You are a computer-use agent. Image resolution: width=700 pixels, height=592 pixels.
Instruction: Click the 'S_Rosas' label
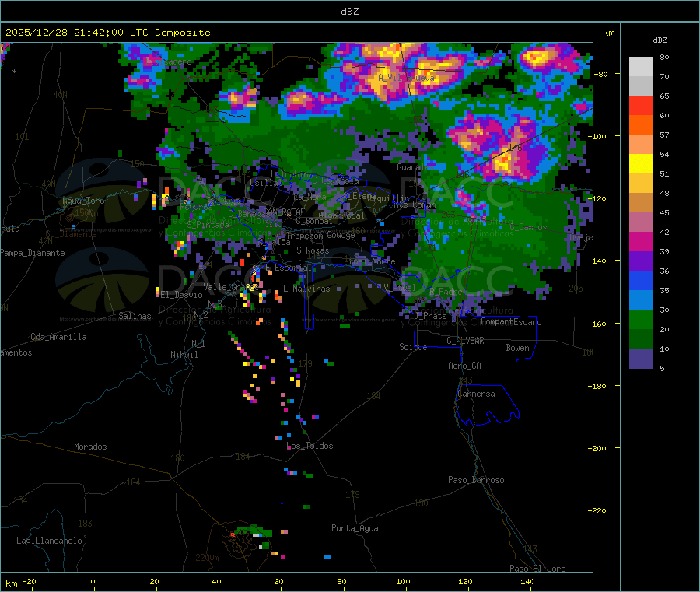(x=313, y=250)
